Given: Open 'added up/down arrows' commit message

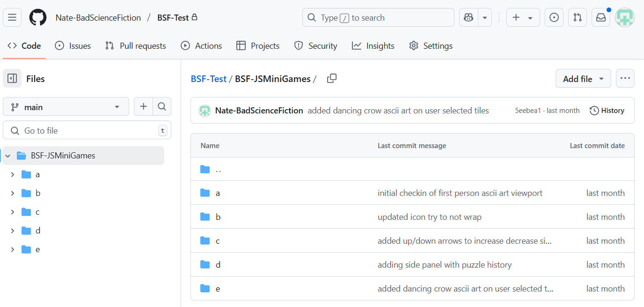Looking at the screenshot, I should click(x=465, y=241).
